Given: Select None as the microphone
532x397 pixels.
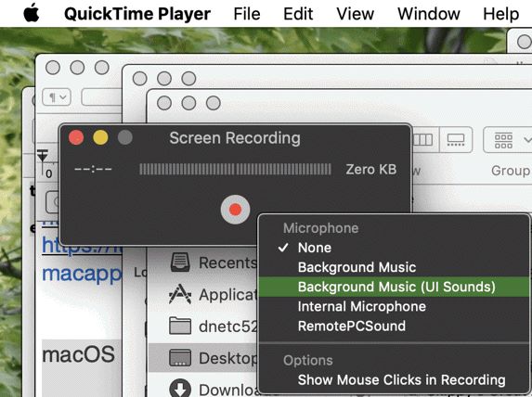Looking at the screenshot, I should click(x=394, y=248).
